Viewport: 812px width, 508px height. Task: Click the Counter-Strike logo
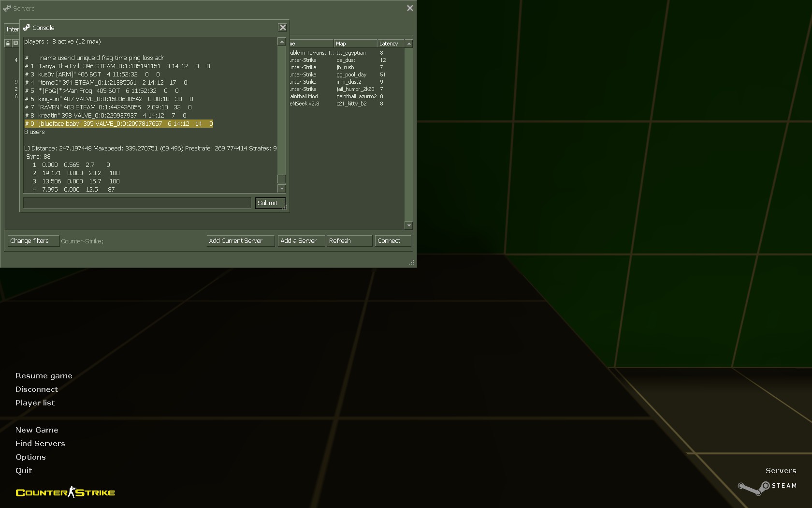click(65, 493)
